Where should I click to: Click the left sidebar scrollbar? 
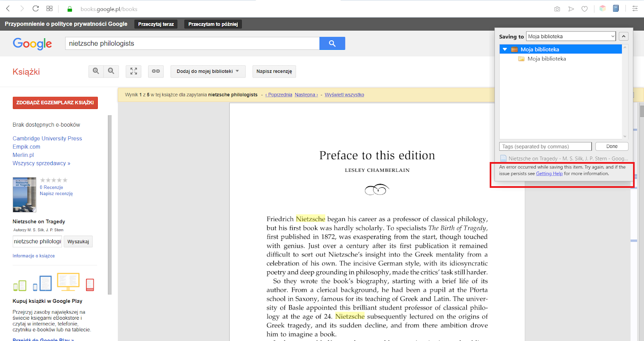(x=109, y=205)
